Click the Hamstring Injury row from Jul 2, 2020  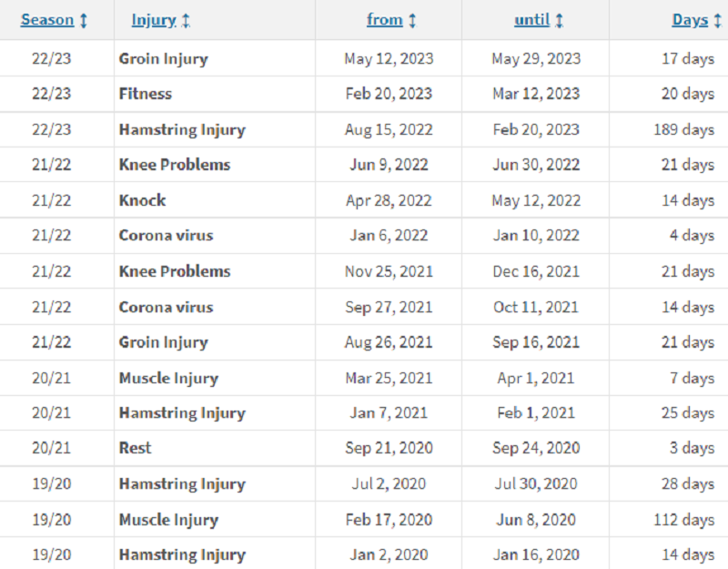[x=364, y=484]
